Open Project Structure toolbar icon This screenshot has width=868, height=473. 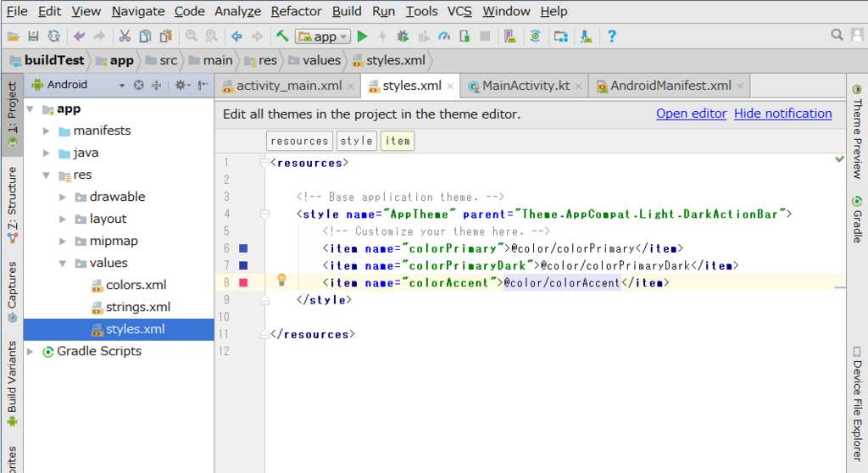(x=561, y=36)
